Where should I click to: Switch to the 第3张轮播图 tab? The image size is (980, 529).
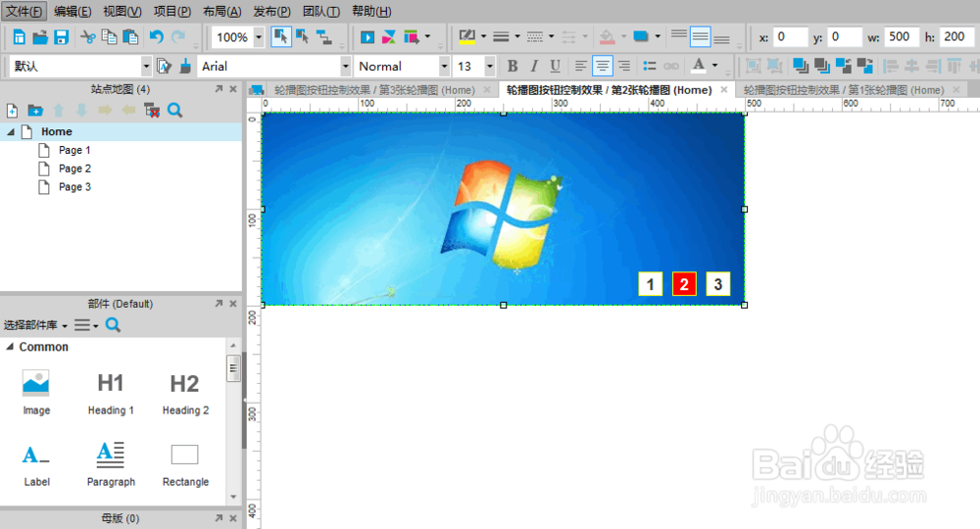[x=373, y=90]
